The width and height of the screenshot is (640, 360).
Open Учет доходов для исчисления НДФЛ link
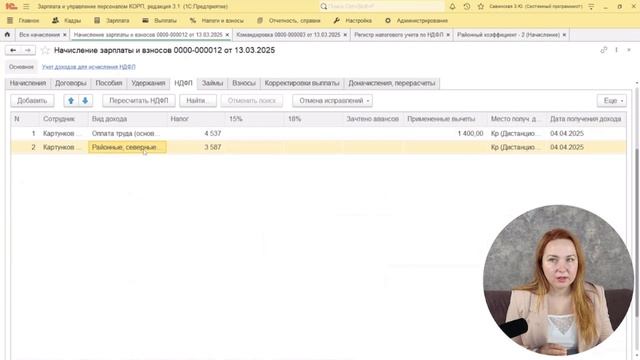coord(89,67)
